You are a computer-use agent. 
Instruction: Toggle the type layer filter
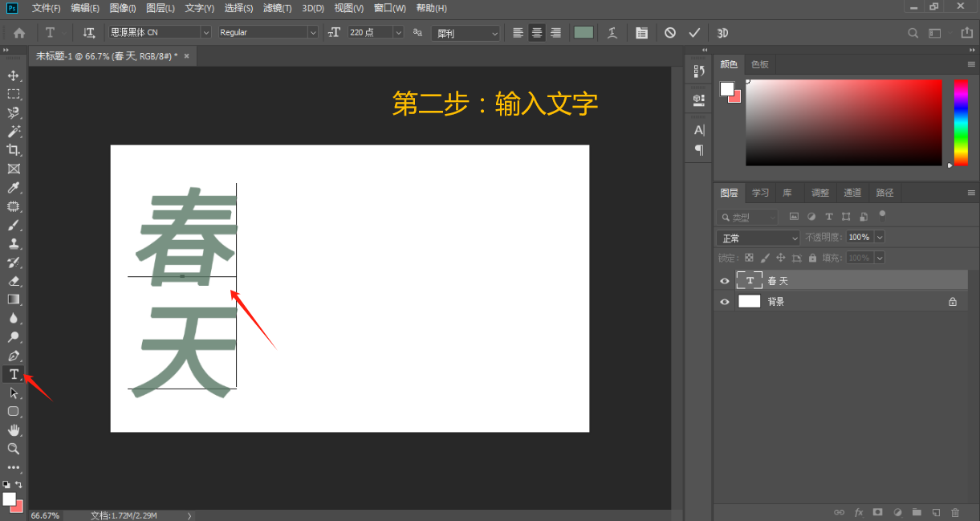point(828,217)
